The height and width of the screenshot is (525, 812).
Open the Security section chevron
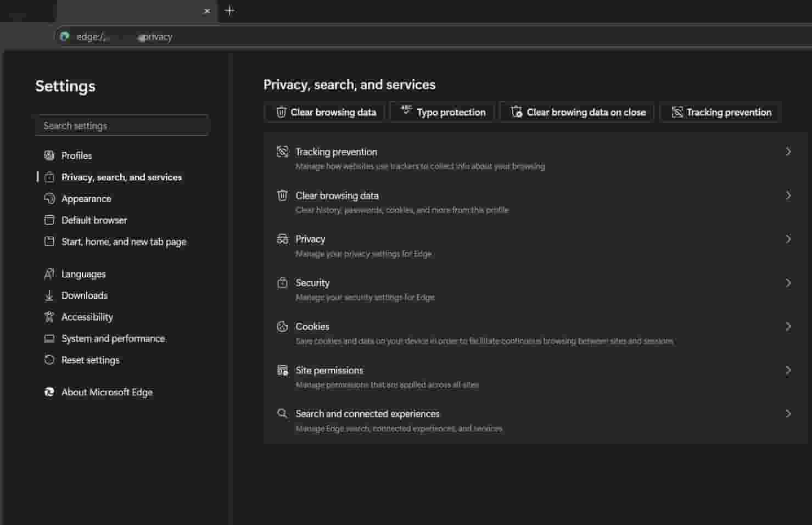pyautogui.click(x=788, y=283)
